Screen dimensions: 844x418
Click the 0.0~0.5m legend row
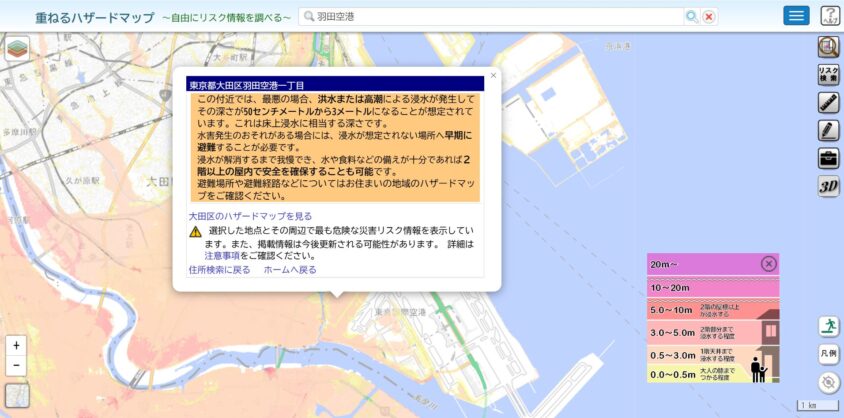713,374
